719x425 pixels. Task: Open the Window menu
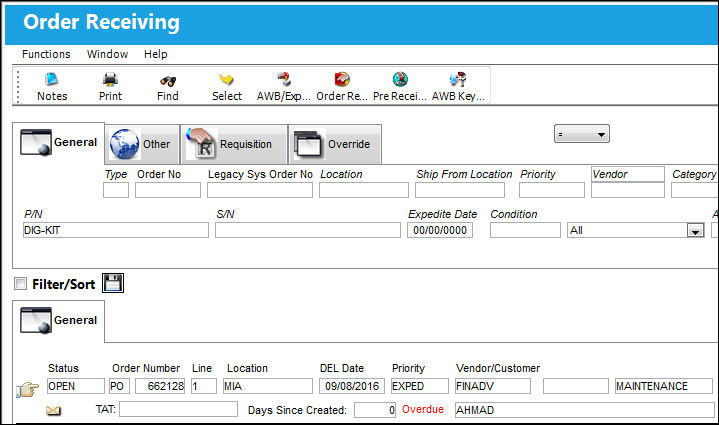[107, 54]
